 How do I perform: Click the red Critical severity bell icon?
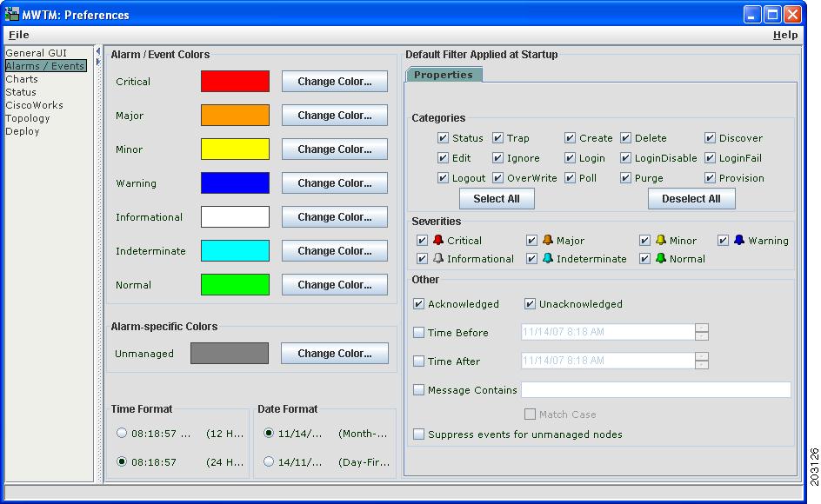(438, 240)
